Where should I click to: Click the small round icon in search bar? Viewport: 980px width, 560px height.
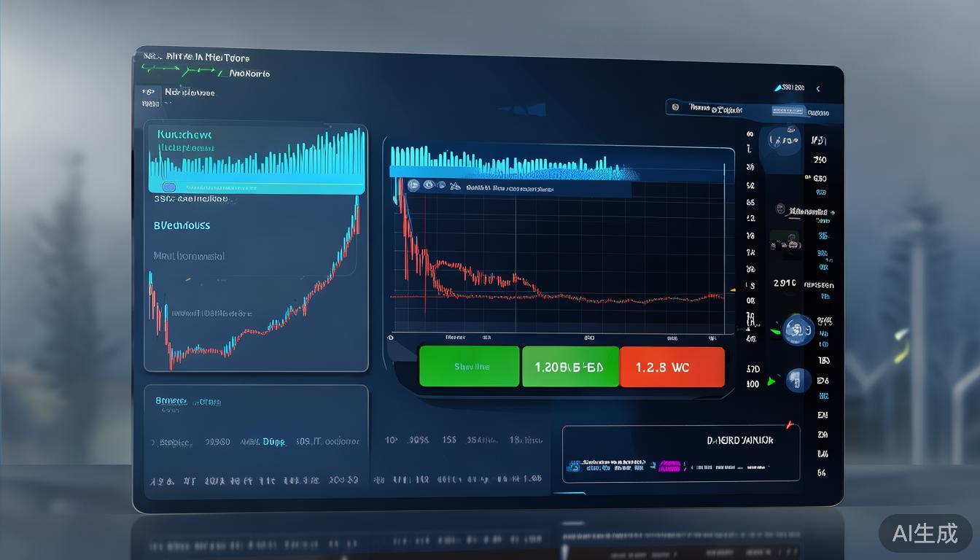tap(675, 108)
